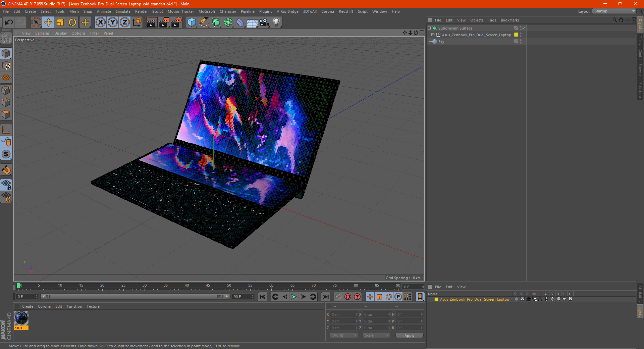Viewport: 644px width, 349px height.
Task: Play the animation forward
Action: (x=294, y=297)
